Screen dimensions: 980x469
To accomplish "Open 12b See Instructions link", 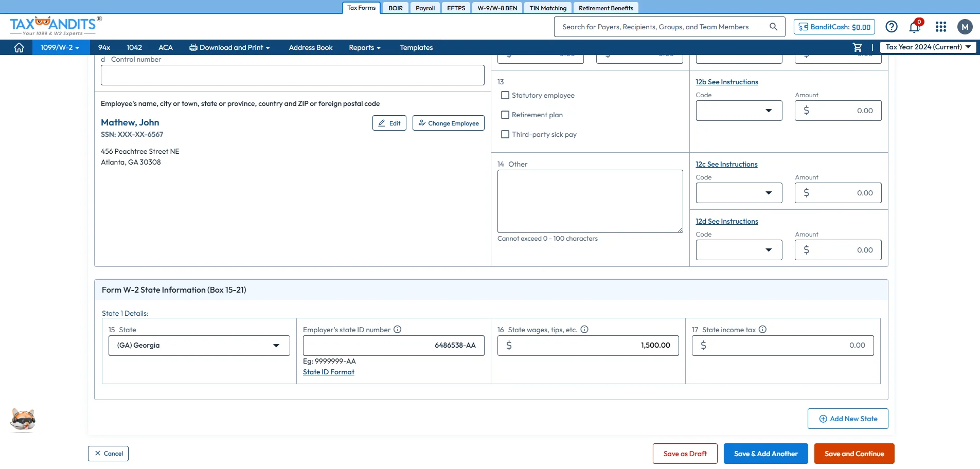I will [727, 82].
